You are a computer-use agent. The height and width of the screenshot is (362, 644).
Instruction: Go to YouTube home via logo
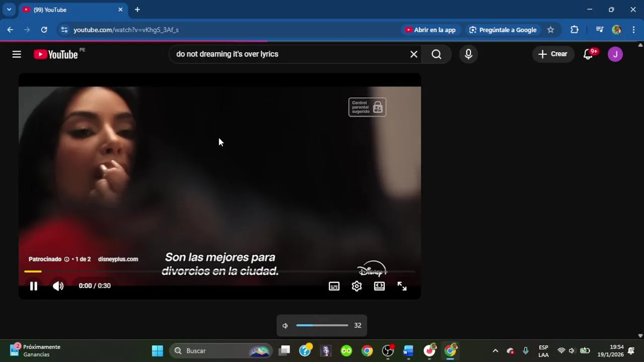(x=56, y=54)
